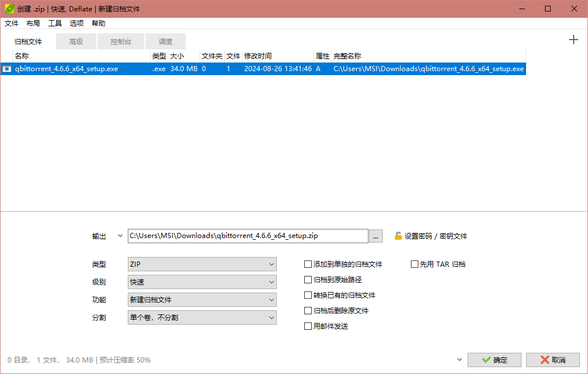This screenshot has width=588, height=374.
Task: Switch to the 归档文件 tab
Action: [x=28, y=42]
